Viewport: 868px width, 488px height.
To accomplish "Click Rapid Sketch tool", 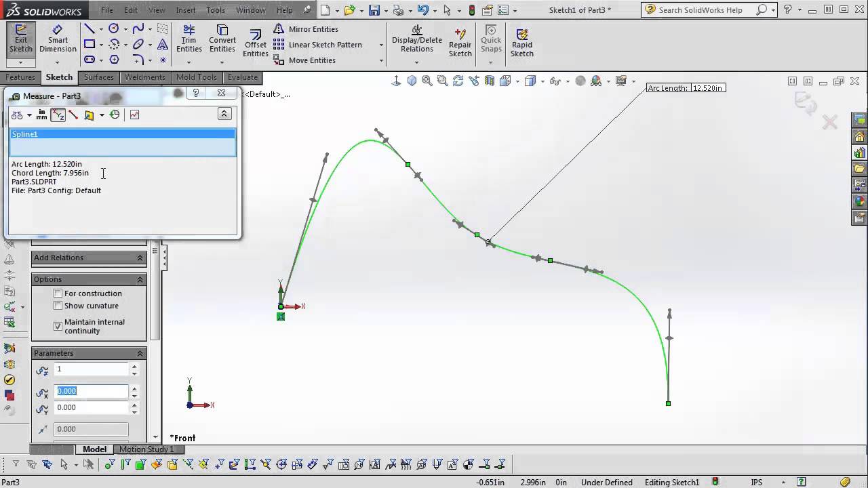I will click(521, 43).
